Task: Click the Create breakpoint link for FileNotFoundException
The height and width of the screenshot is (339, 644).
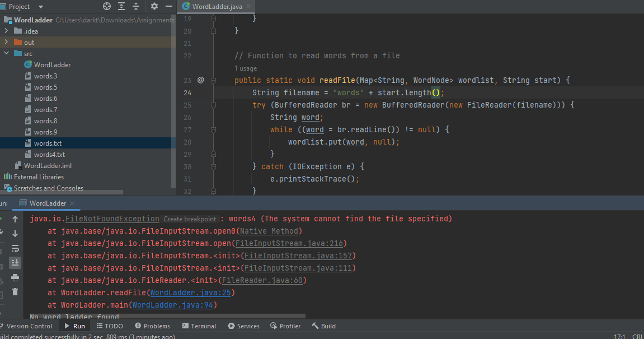Action: point(189,219)
